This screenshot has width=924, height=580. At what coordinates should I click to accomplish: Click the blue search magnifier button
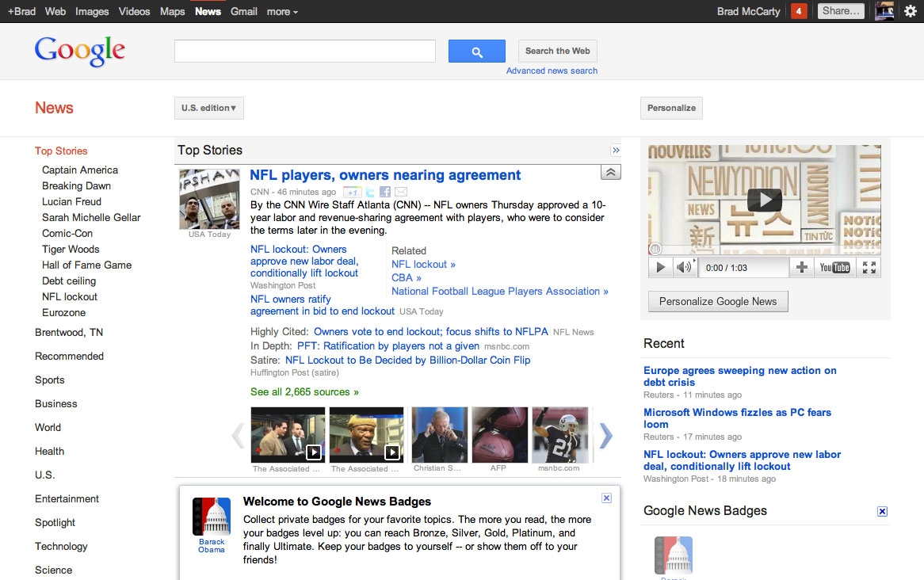(477, 52)
